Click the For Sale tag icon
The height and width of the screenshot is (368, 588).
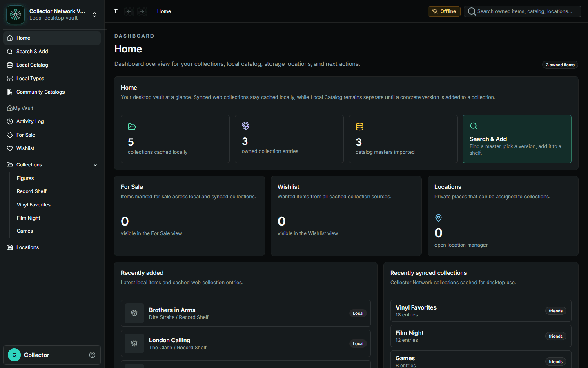pyautogui.click(x=10, y=135)
